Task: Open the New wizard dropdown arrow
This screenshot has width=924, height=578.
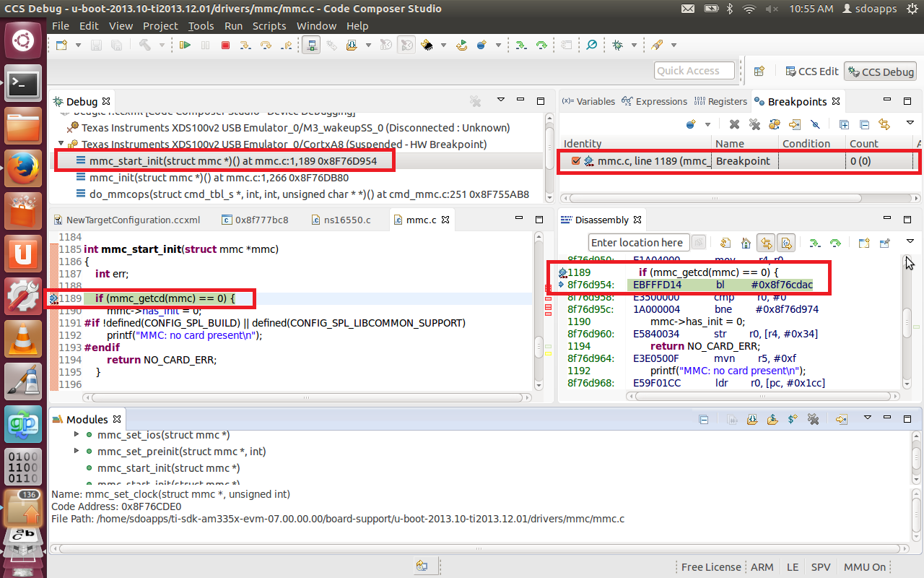Action: pos(77,45)
